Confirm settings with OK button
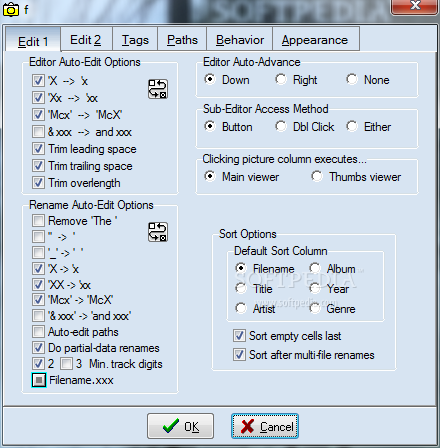The image size is (440, 448). (x=180, y=426)
